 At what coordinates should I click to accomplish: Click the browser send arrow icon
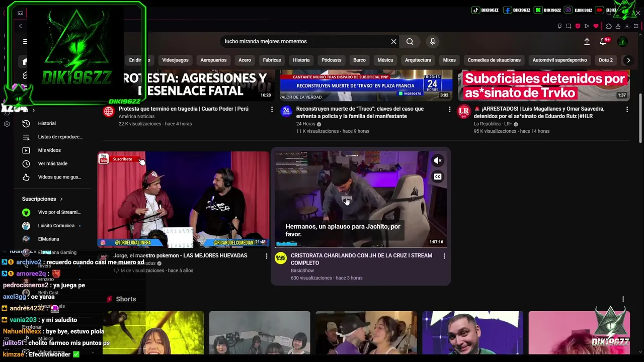(587, 26)
